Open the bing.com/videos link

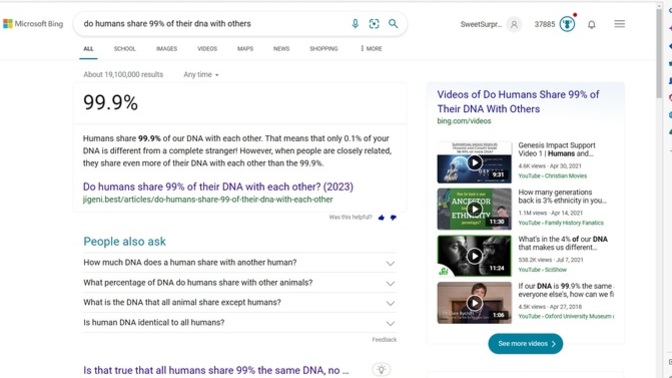(464, 121)
